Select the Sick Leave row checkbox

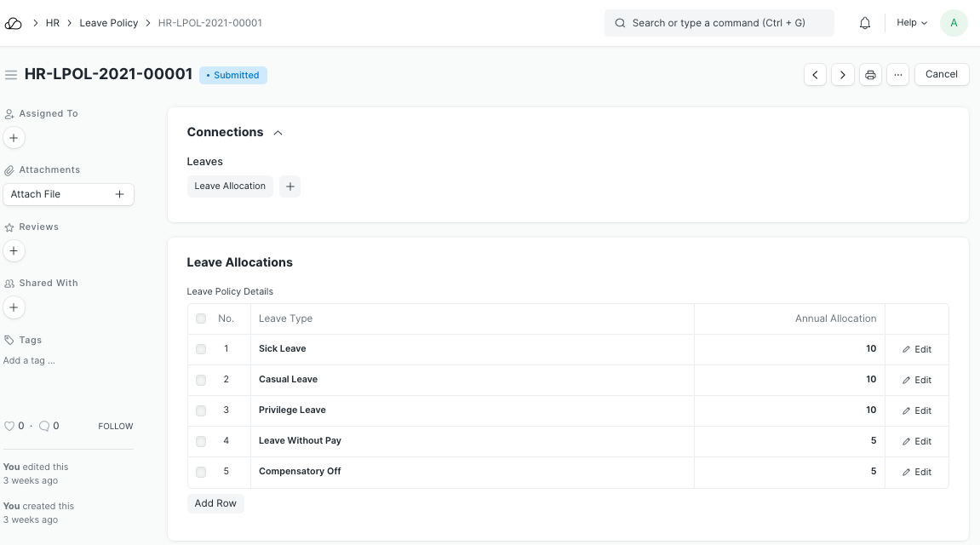(201, 349)
